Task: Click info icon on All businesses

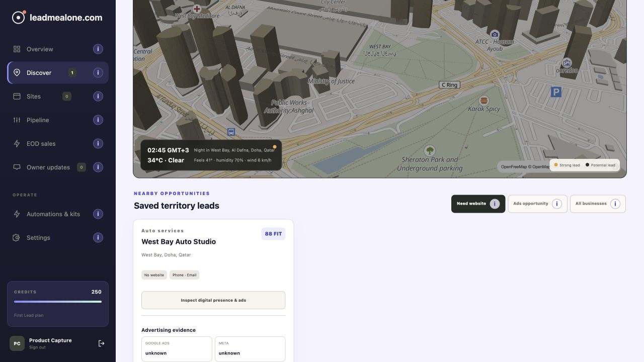Action: pos(615,204)
